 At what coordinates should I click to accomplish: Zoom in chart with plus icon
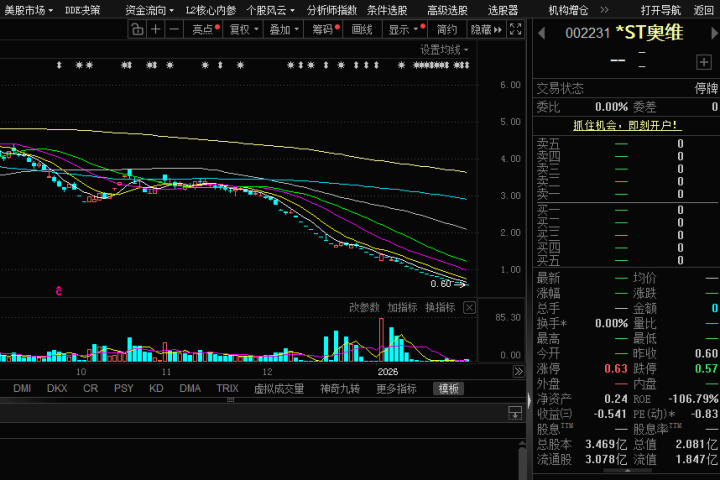[x=156, y=29]
